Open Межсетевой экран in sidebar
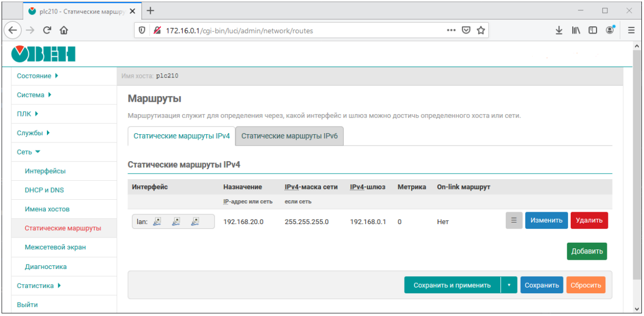Screen dimensions: 644x316 (x=55, y=247)
